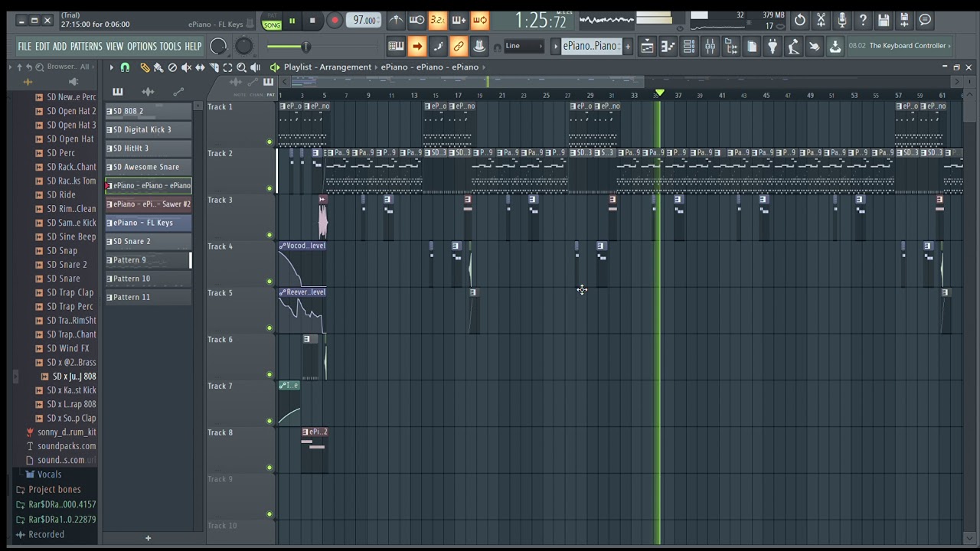Click the undo history circular arrow icon
This screenshot has width=980, height=551.
point(800,21)
